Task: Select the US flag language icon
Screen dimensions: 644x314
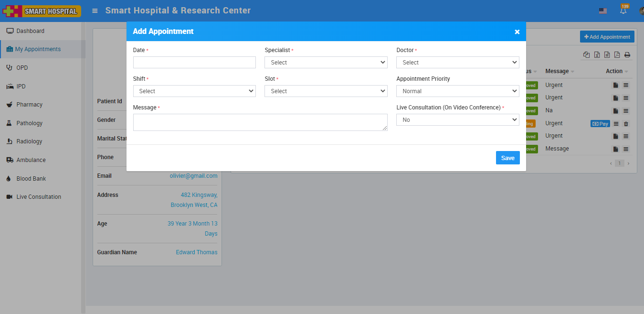Action: pyautogui.click(x=603, y=11)
